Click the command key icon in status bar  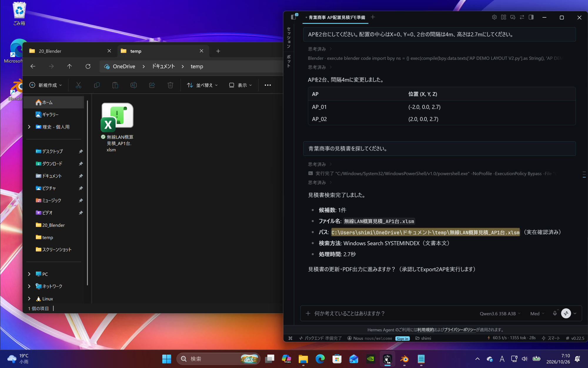pyautogui.click(x=290, y=338)
